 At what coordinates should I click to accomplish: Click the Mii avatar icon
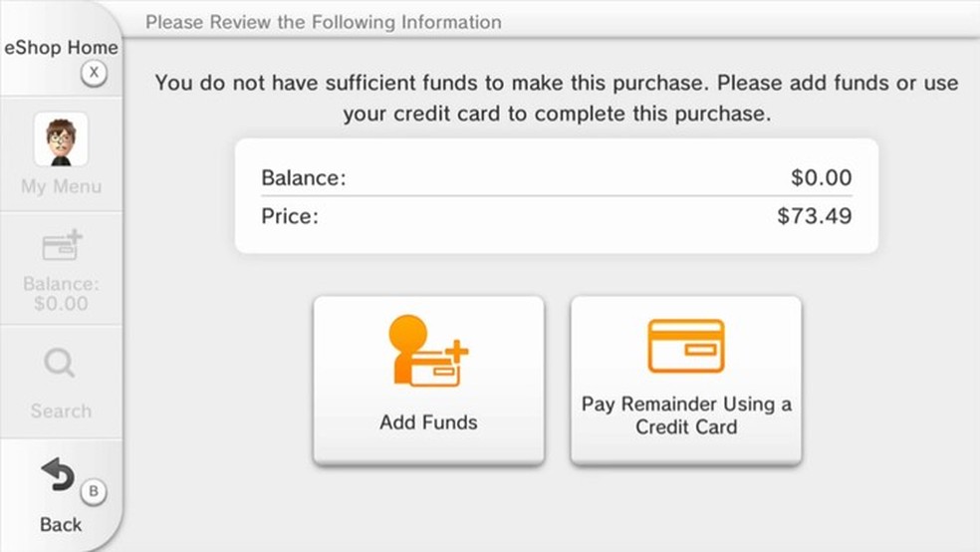point(61,139)
